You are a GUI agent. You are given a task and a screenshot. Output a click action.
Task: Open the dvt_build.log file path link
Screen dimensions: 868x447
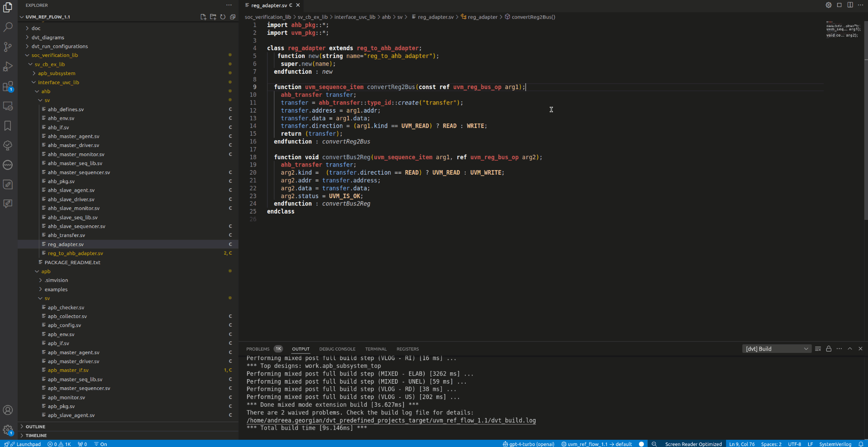click(x=391, y=420)
